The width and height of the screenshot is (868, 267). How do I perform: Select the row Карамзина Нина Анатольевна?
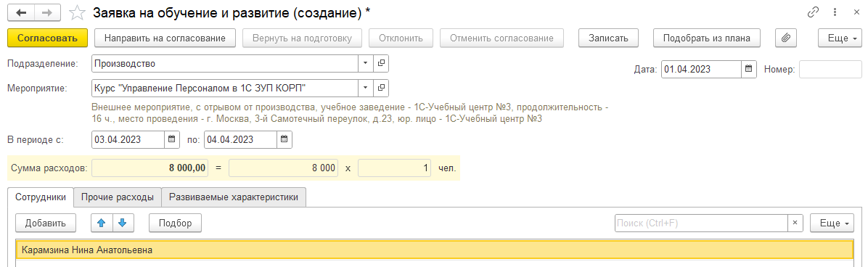(434, 250)
